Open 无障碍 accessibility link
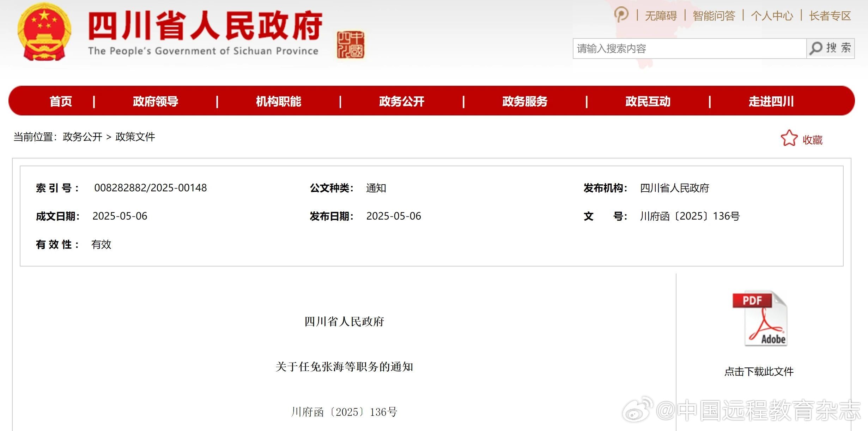This screenshot has height=431, width=868. click(x=661, y=16)
